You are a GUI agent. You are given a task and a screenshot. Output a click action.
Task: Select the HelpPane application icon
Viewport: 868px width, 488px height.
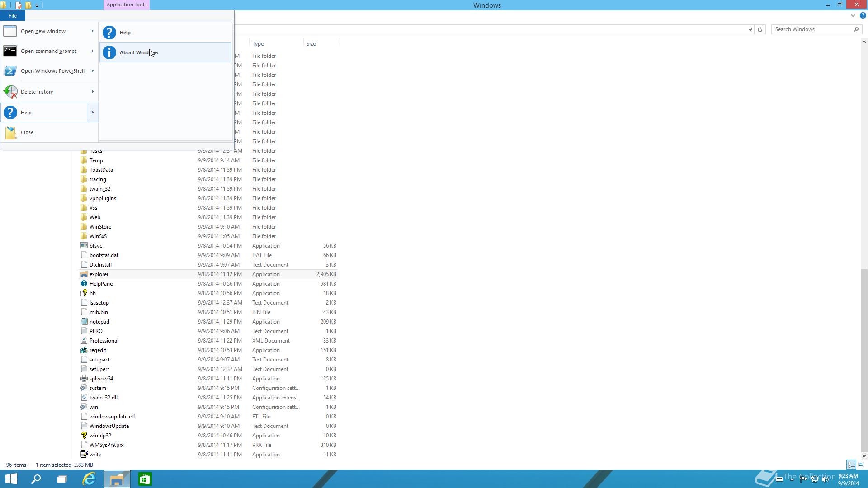tap(84, 284)
